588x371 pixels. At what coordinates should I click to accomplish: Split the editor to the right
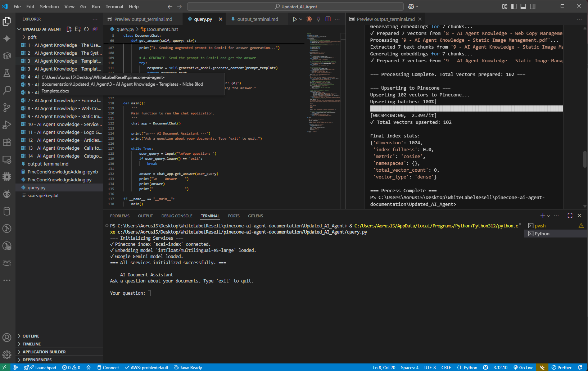[328, 19]
